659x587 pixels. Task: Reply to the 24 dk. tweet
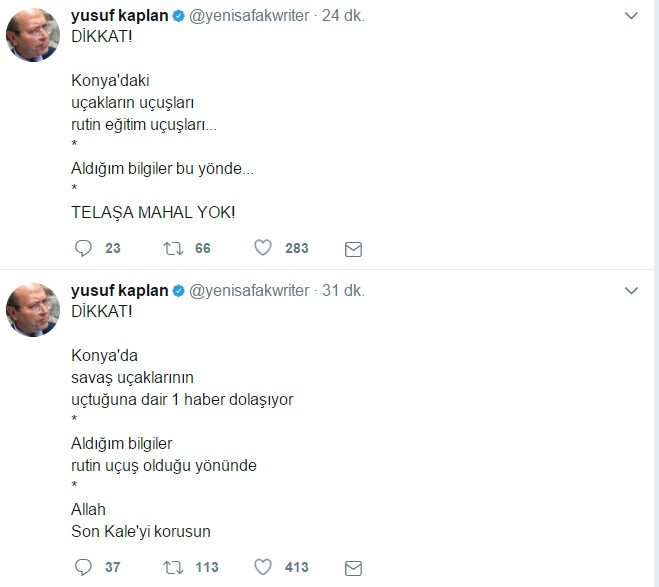[84, 248]
